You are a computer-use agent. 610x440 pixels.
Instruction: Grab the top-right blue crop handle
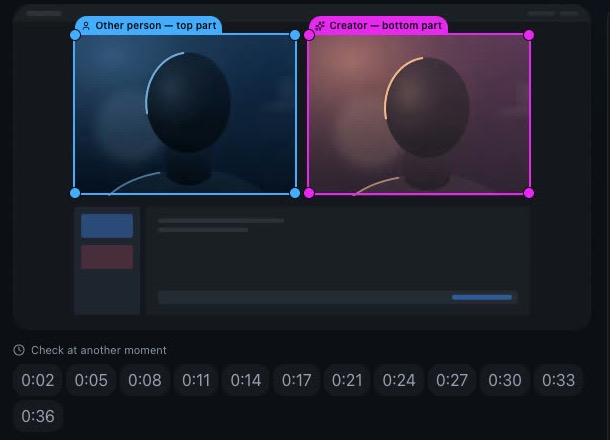[295, 35]
